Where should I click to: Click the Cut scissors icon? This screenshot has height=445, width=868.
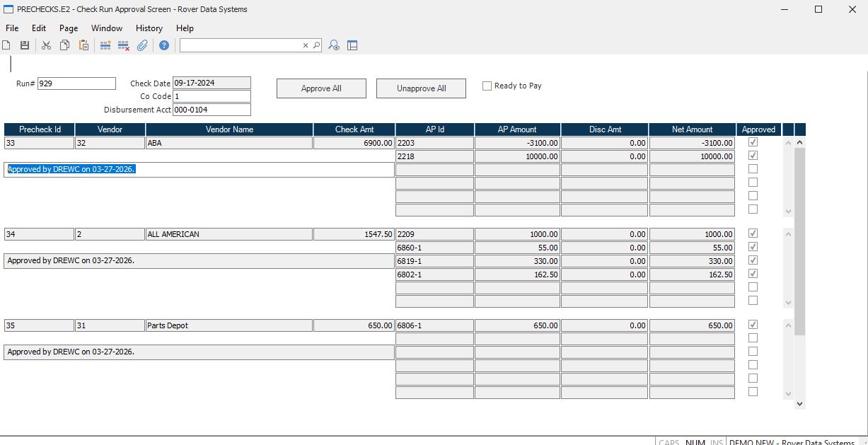point(47,45)
